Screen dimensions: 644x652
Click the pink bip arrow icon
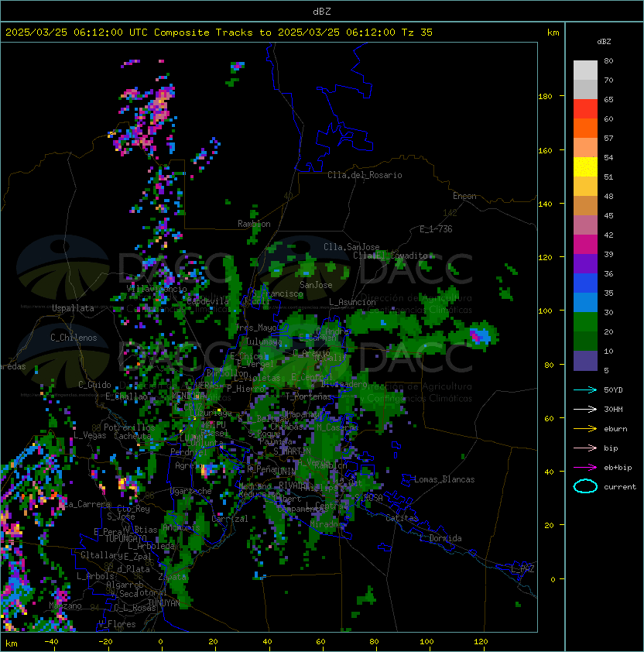point(585,448)
